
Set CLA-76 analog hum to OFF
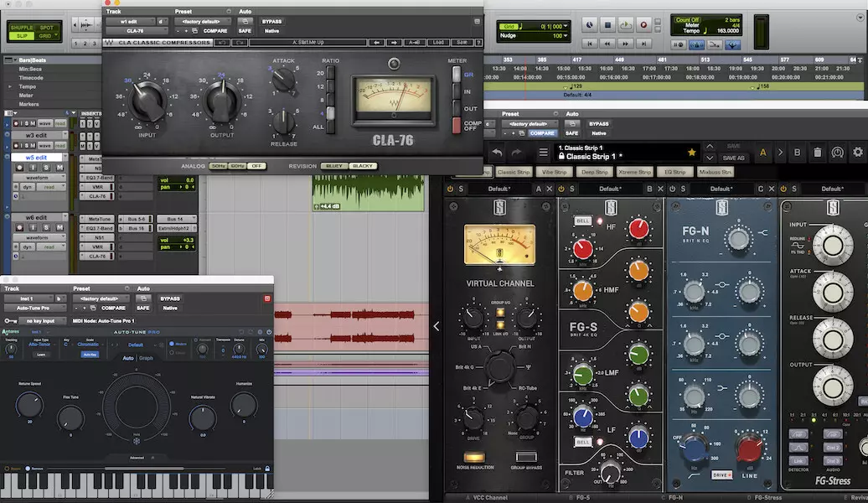[x=256, y=166]
